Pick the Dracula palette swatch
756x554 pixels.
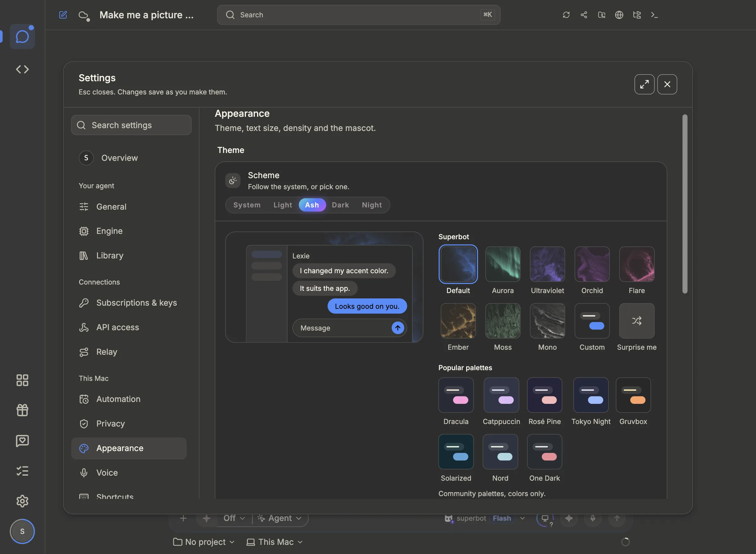pyautogui.click(x=456, y=395)
